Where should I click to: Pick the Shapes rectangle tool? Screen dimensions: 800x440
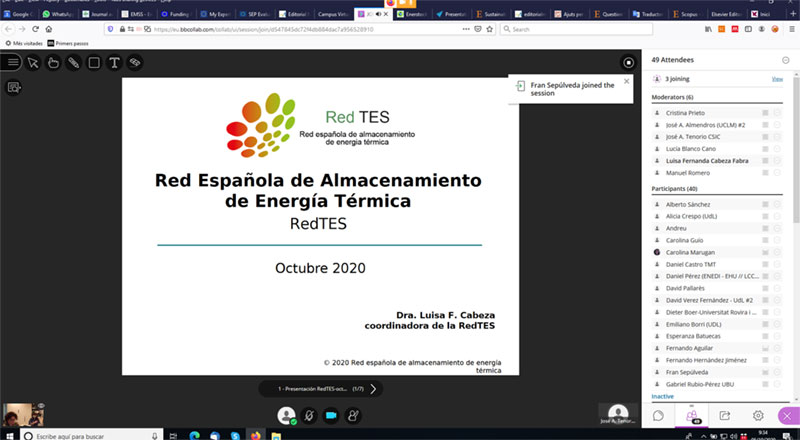94,62
